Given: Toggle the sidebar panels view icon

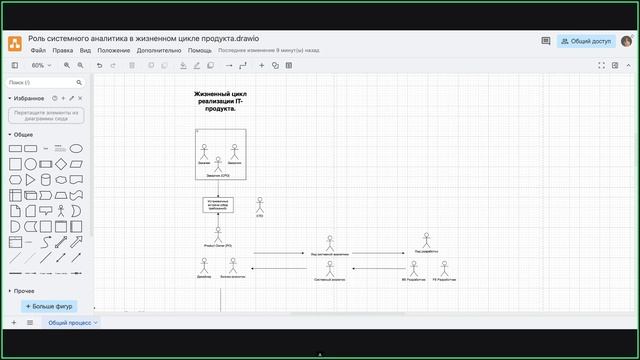Looking at the screenshot, I should coord(15,65).
